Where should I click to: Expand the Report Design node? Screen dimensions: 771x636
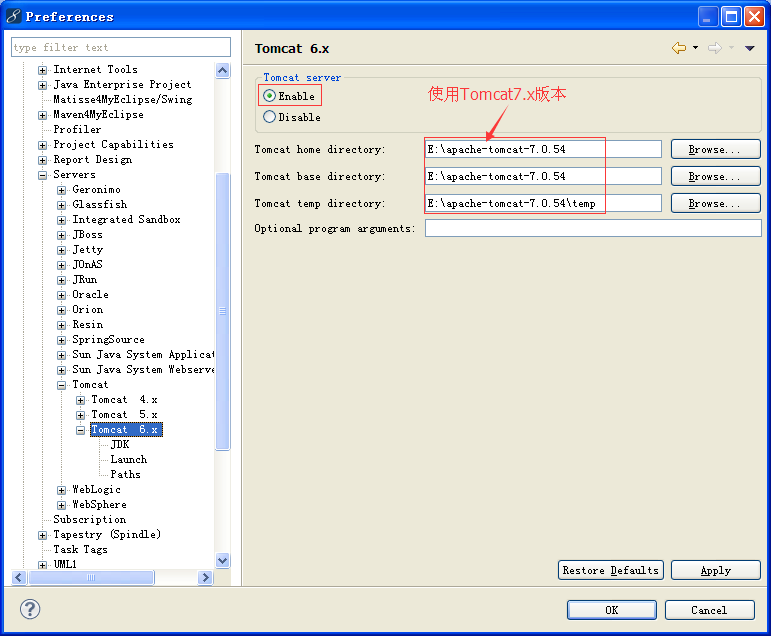pos(42,160)
